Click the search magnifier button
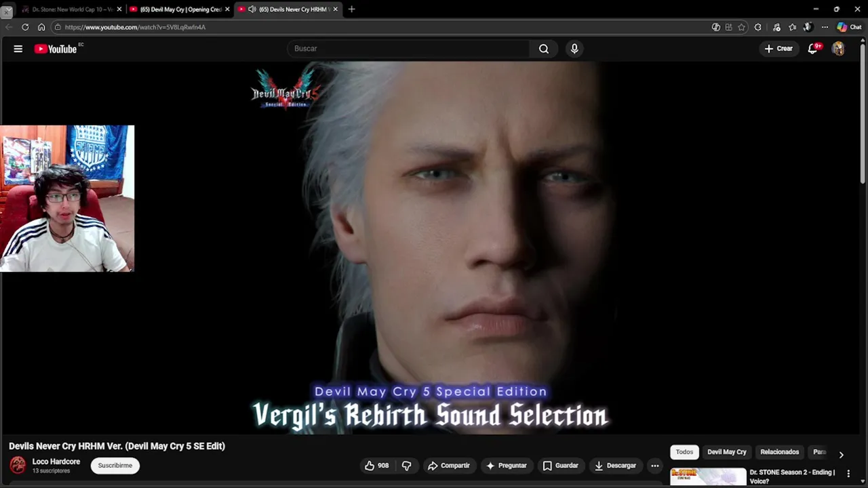Image resolution: width=868 pixels, height=488 pixels. pyautogui.click(x=544, y=49)
